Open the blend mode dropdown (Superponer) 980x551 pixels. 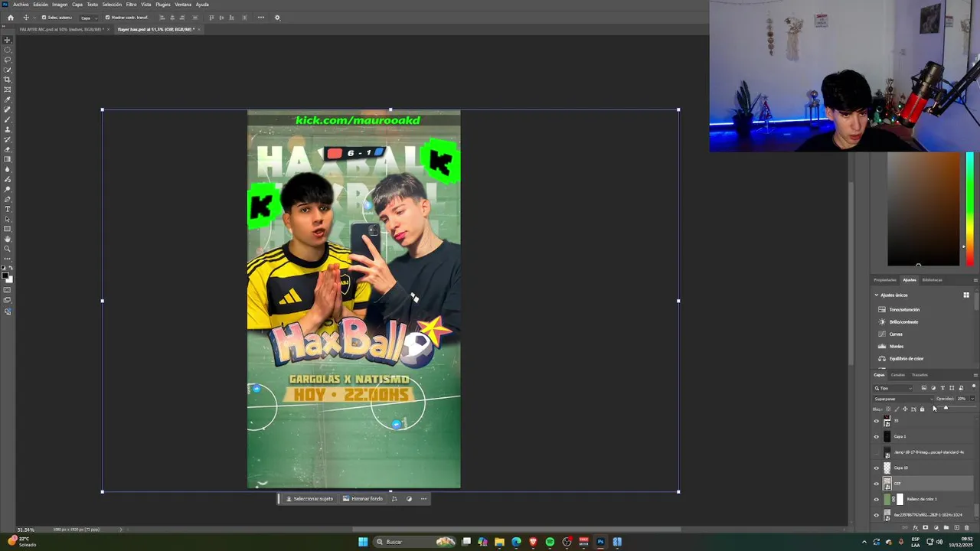point(904,399)
